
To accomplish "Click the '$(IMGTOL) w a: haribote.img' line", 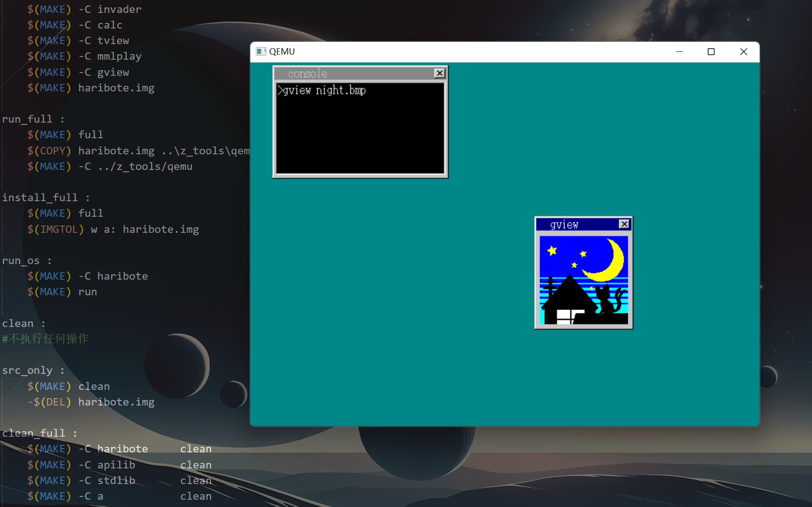I will click(113, 229).
